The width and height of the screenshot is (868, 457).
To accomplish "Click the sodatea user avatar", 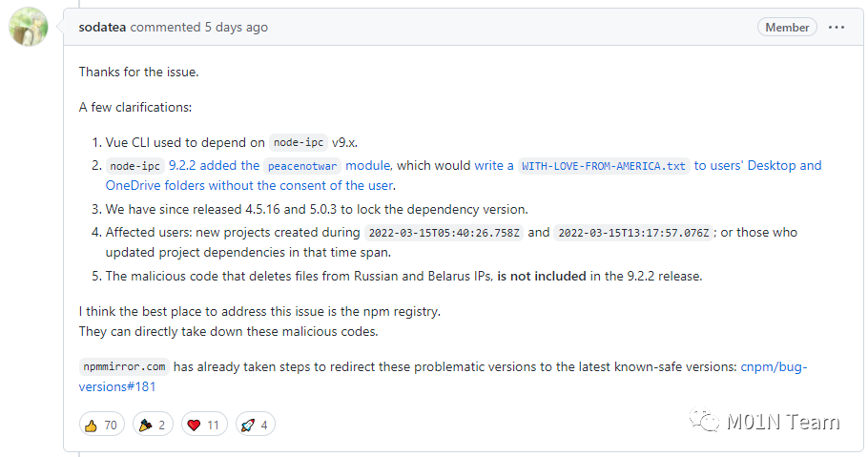I will pyautogui.click(x=29, y=28).
